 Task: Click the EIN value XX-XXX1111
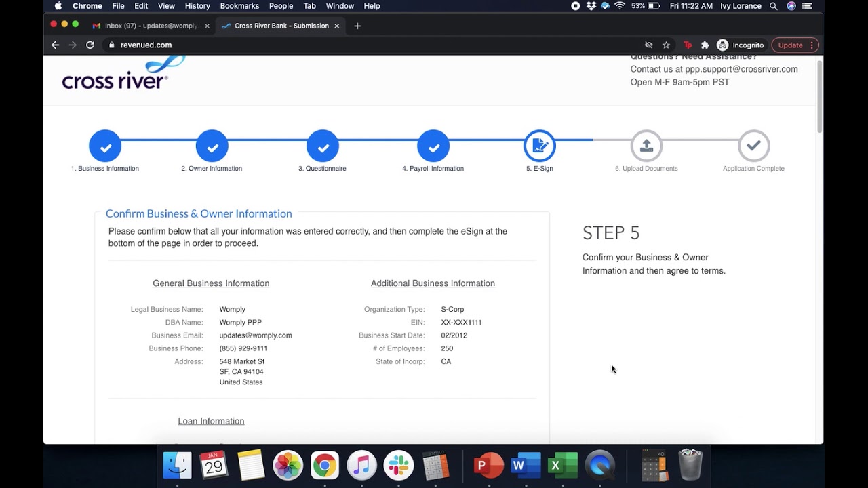click(461, 323)
